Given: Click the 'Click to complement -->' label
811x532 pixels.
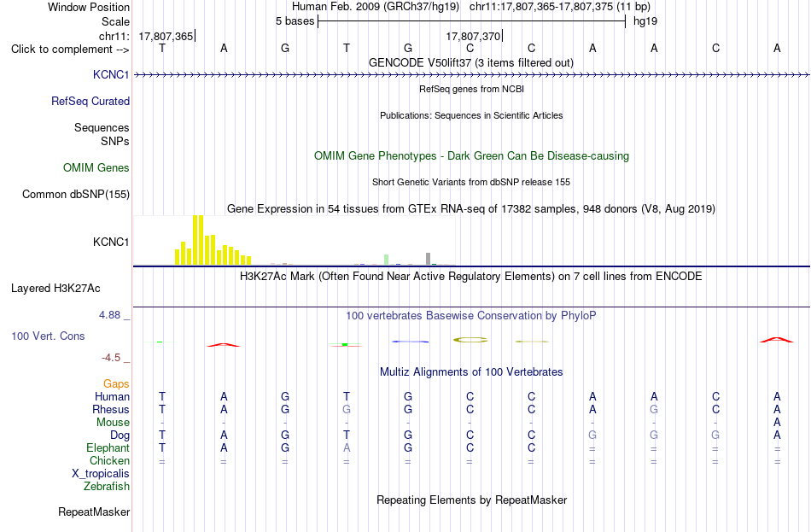Looking at the screenshot, I should coord(70,50).
